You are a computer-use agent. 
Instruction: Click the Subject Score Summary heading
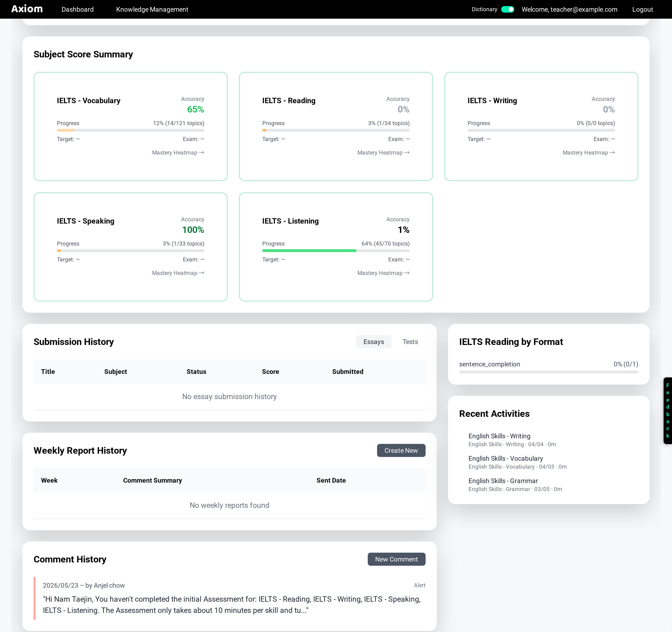(x=83, y=54)
